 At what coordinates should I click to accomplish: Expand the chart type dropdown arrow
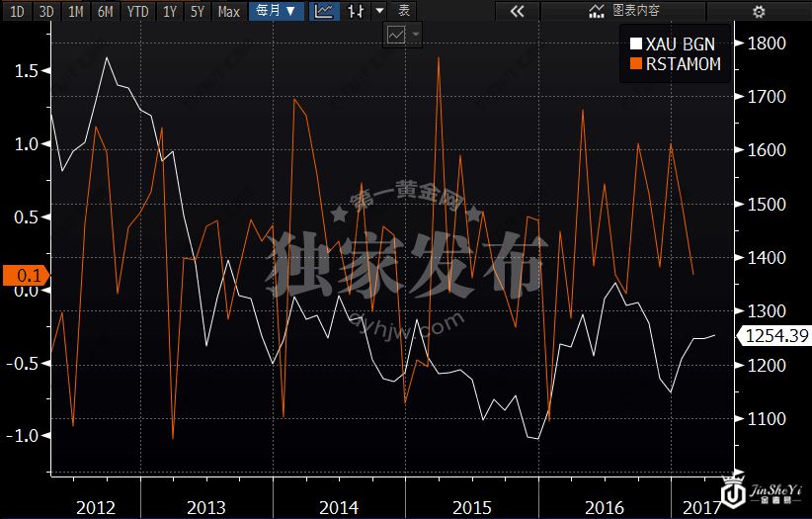click(379, 12)
